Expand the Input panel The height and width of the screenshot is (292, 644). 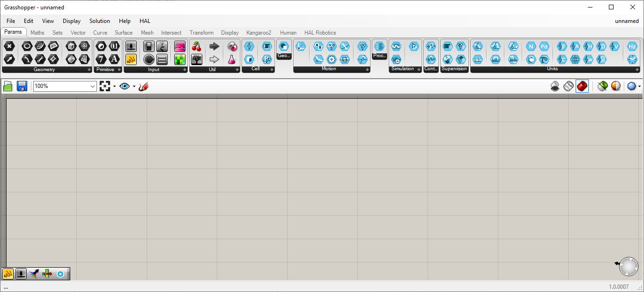pos(184,70)
